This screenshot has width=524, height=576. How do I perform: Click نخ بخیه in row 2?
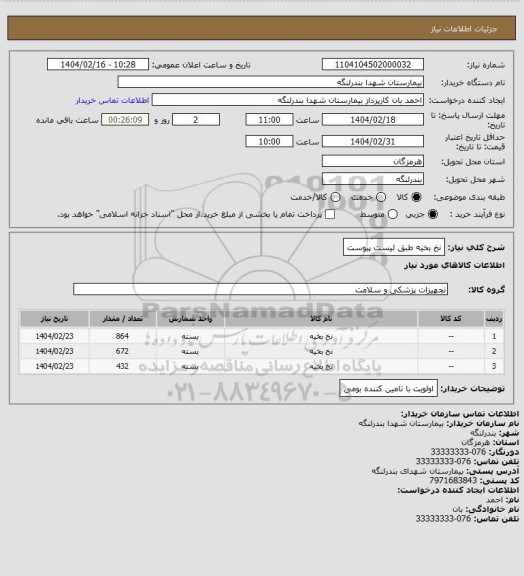click(321, 352)
